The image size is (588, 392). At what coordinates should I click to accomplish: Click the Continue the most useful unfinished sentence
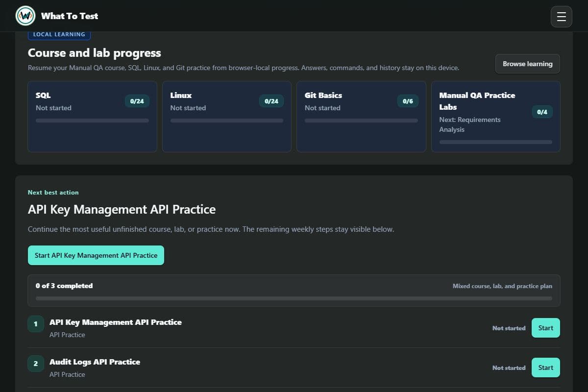tap(211, 229)
